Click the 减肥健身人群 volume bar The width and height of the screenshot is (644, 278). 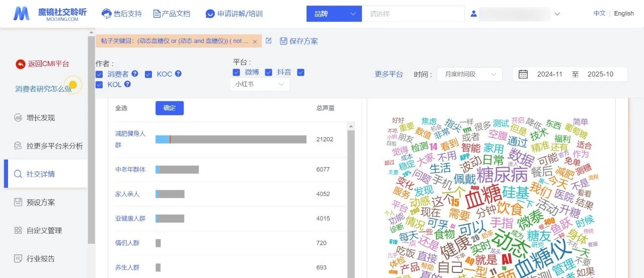231,140
